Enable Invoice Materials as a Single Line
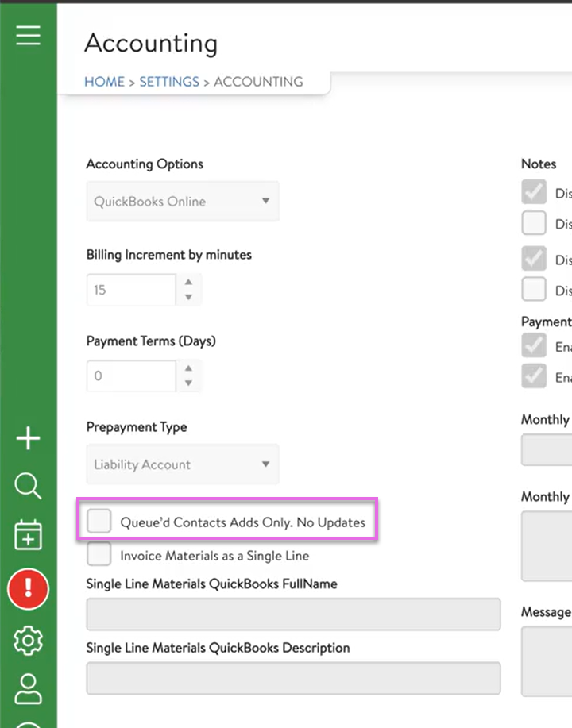572x728 pixels. coord(99,554)
